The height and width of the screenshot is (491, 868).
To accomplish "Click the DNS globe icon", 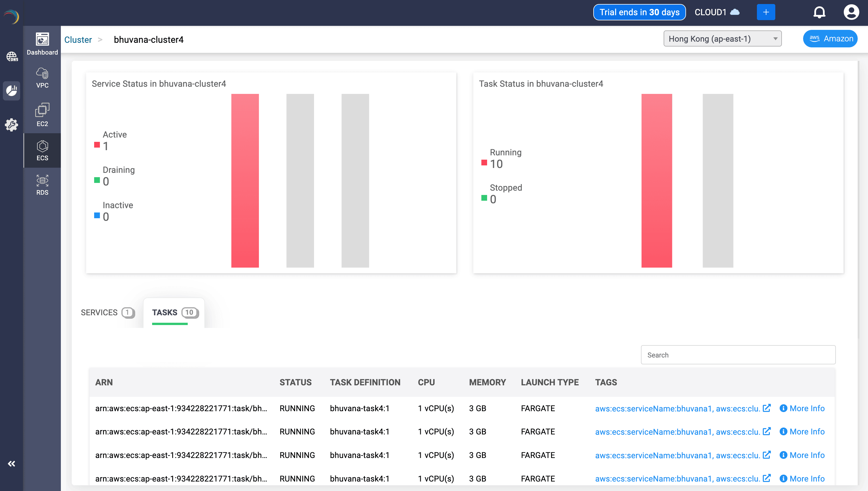I will pos(12,56).
